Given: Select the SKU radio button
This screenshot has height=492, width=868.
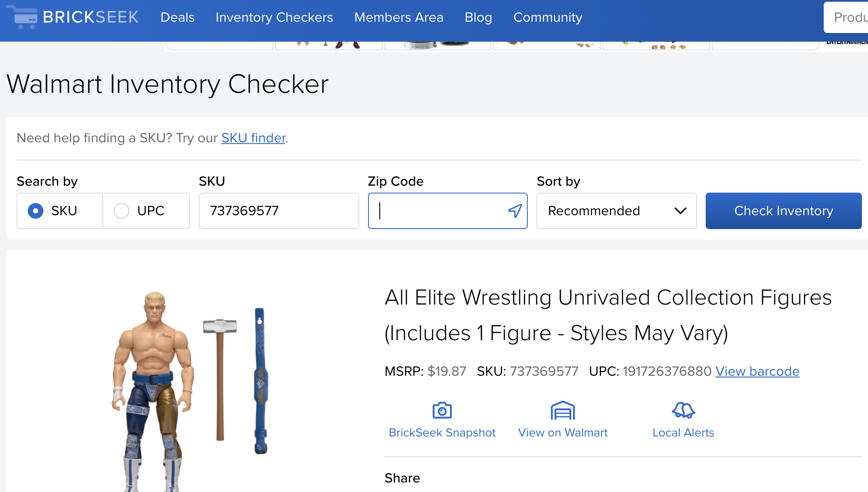Looking at the screenshot, I should 36,211.
